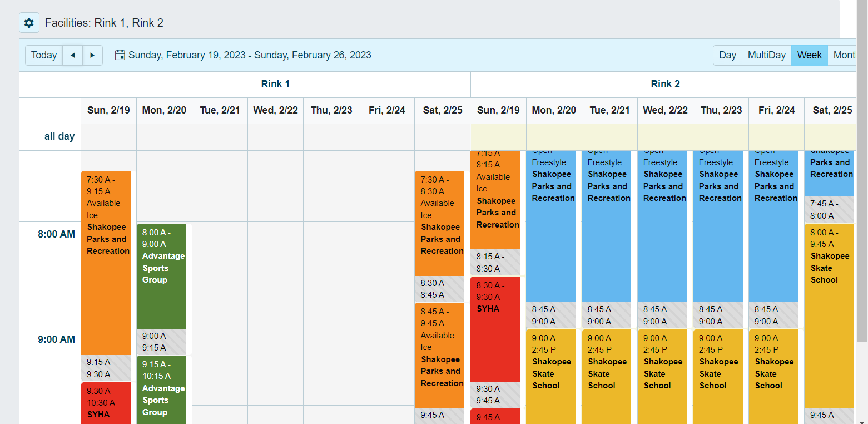The width and height of the screenshot is (868, 424).
Task: Switch to Day view
Action: pyautogui.click(x=727, y=55)
